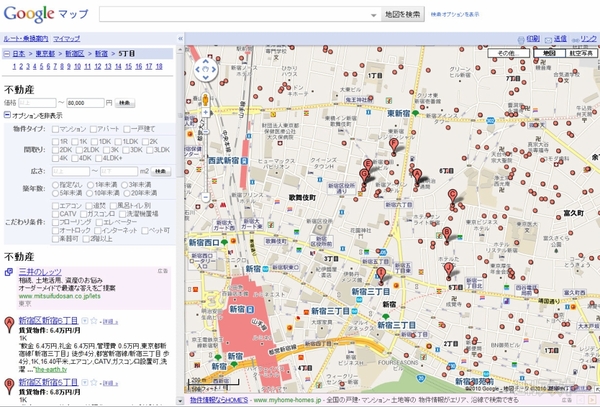Tick the 2DK floor plan checkbox
Viewport: 600px width, 407px height.
(55, 150)
